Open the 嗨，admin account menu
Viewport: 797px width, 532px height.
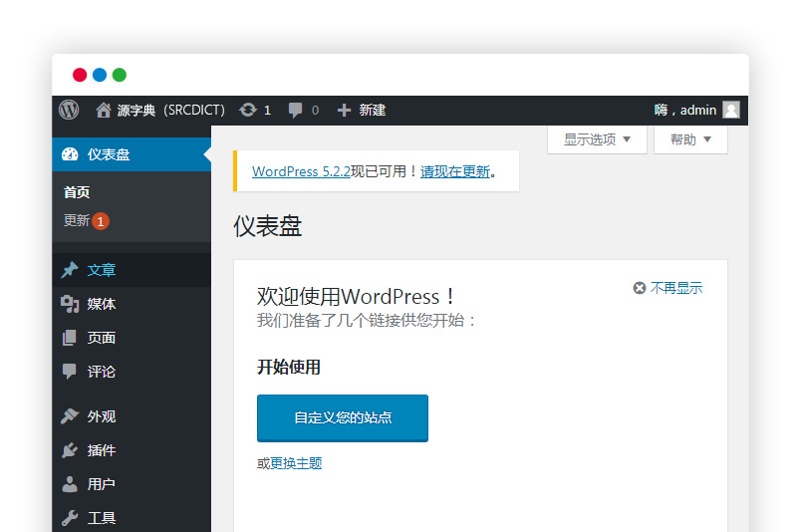pos(696,110)
